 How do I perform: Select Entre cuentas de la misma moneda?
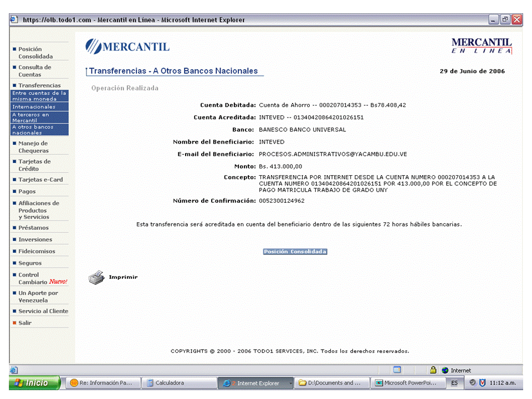point(39,96)
